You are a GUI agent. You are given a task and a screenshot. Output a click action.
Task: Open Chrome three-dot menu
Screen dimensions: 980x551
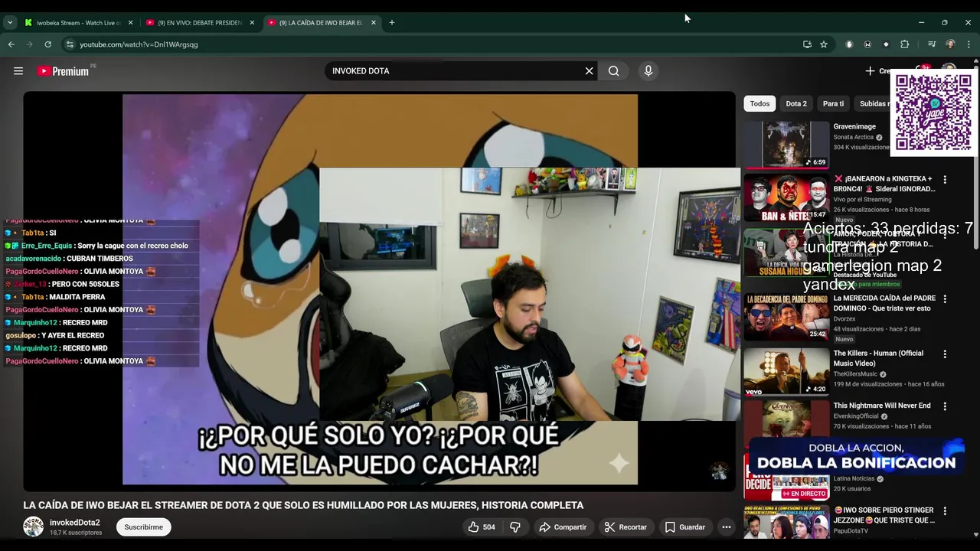click(x=969, y=44)
